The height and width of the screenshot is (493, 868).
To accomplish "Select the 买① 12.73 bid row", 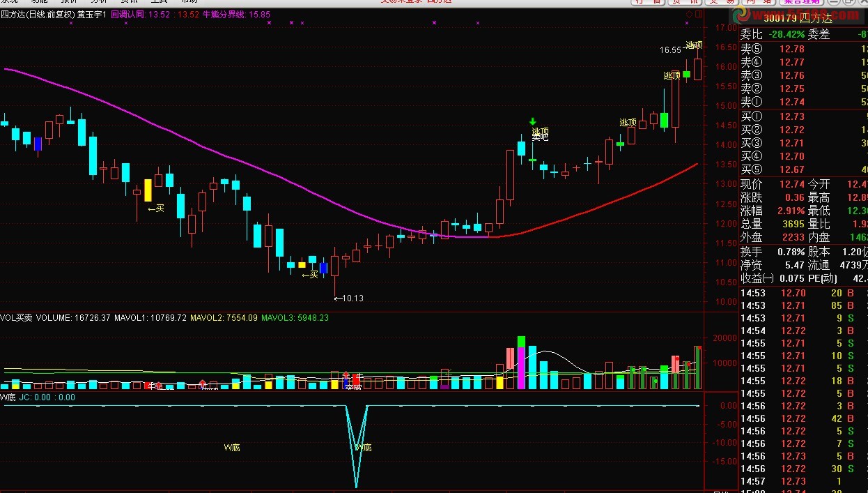I will coord(804,116).
